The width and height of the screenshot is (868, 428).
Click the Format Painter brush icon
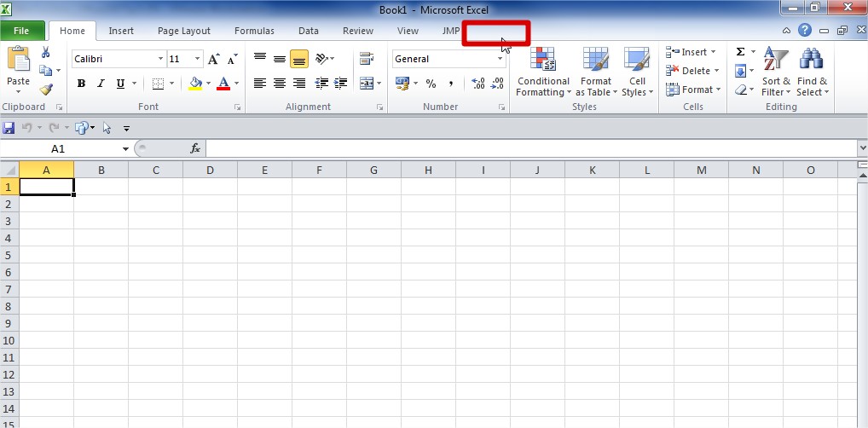pyautogui.click(x=46, y=90)
